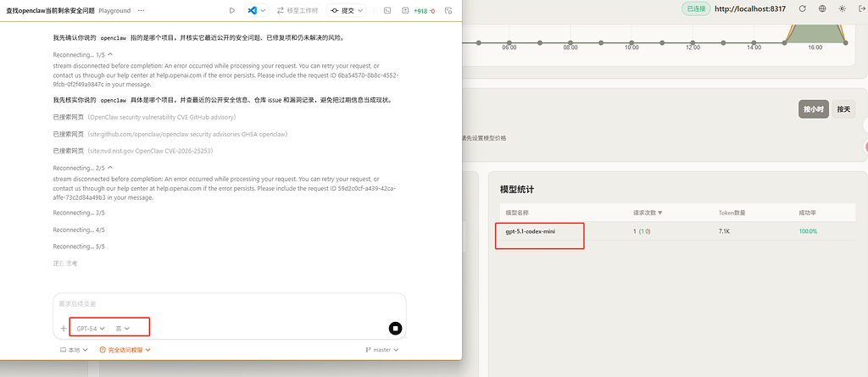
Task: Click the chart data point at 14:00
Action: click(x=754, y=42)
